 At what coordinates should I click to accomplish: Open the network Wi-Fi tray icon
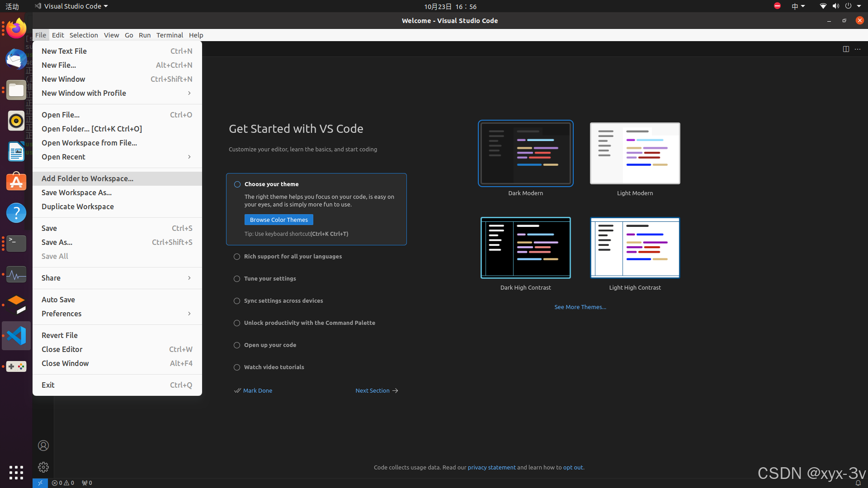pos(823,6)
